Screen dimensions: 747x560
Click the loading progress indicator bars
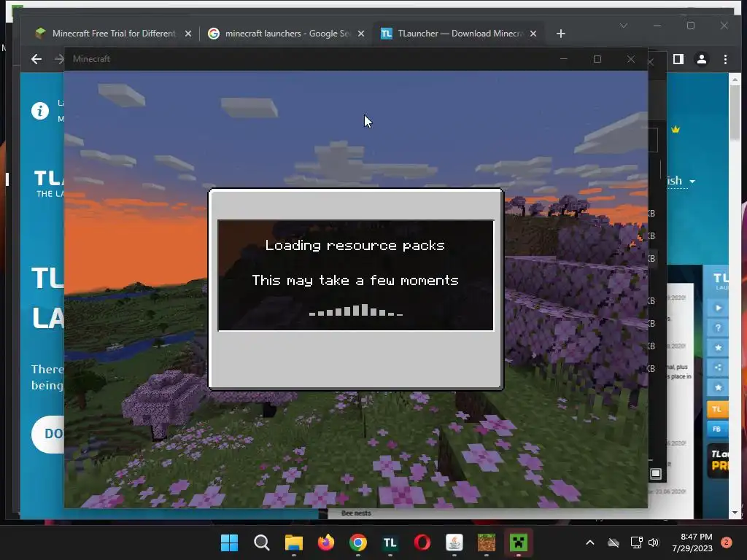356,310
